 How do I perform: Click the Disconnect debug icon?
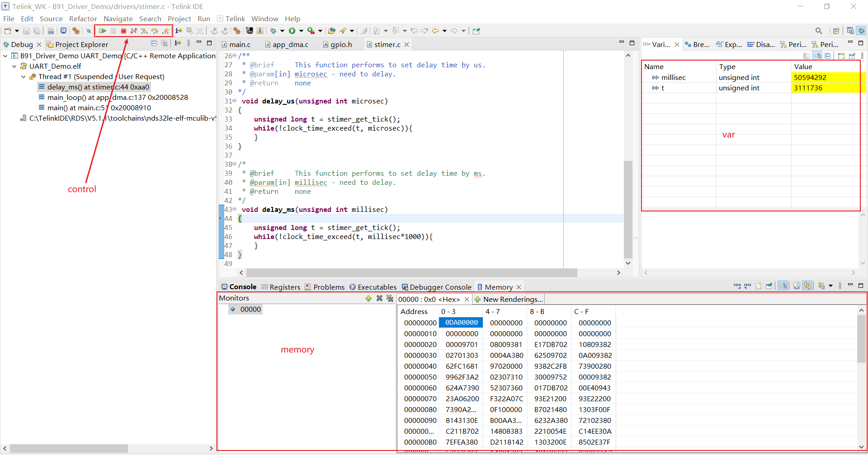pos(134,31)
